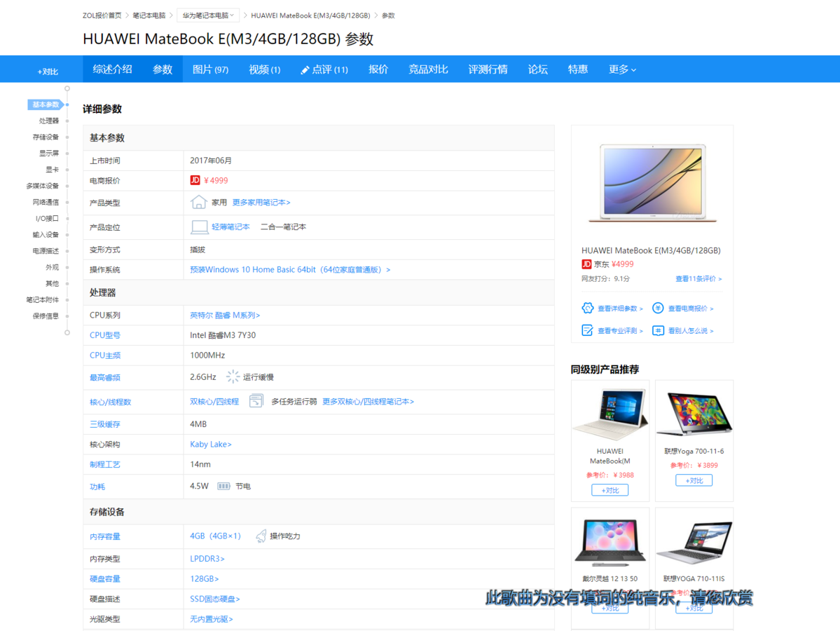The width and height of the screenshot is (840, 631).
Task: Open the 预装Windows 10 Home Basic link
Action: click(290, 270)
